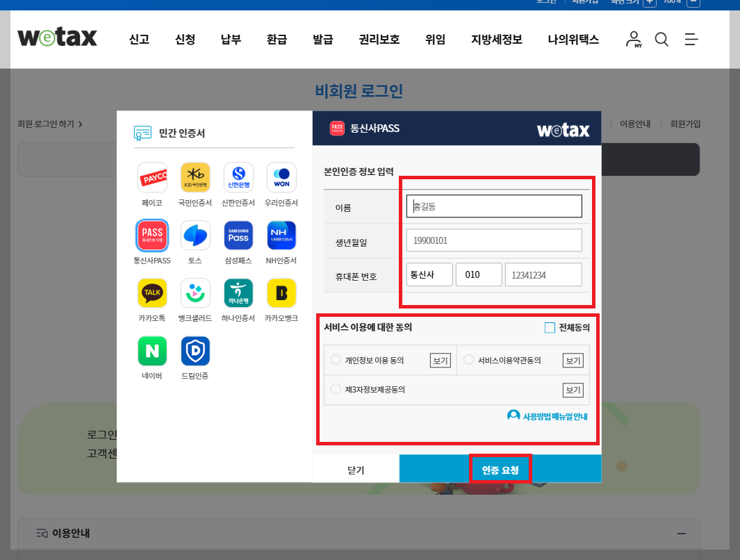
Task: Choose the 토스 certificate icon
Action: (x=195, y=235)
